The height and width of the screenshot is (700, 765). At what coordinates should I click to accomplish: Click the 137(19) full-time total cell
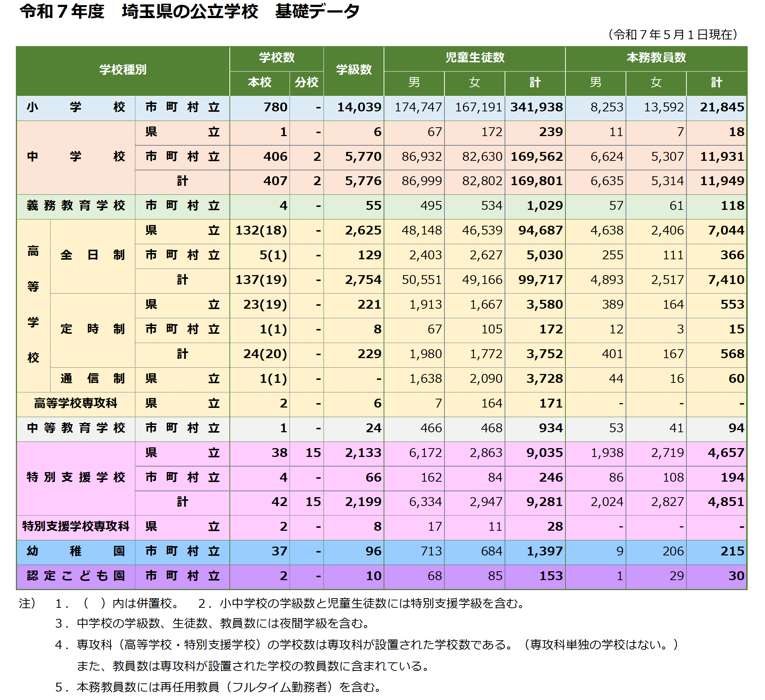coord(260,280)
